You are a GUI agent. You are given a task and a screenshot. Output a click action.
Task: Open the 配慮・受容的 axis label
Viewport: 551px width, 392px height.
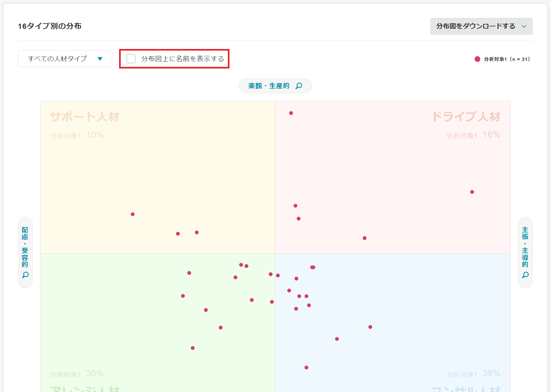[25, 247]
